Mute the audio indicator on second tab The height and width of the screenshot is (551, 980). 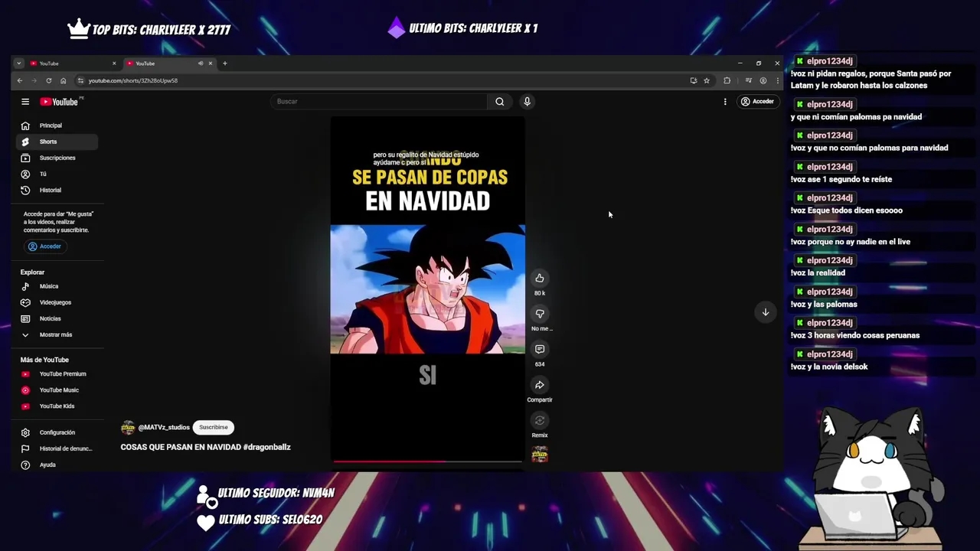pyautogui.click(x=201, y=64)
